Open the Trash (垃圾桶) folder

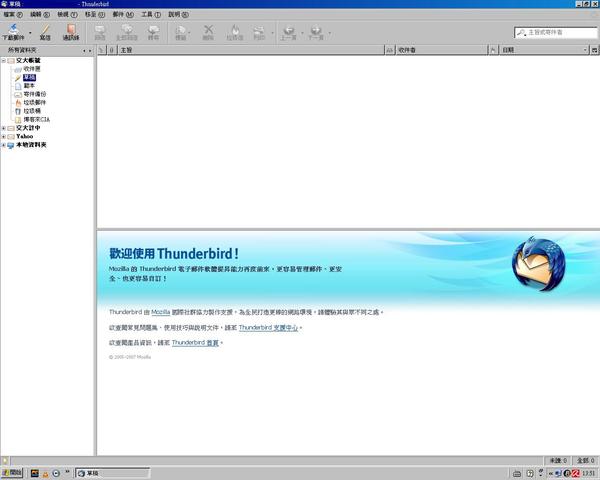[x=32, y=111]
